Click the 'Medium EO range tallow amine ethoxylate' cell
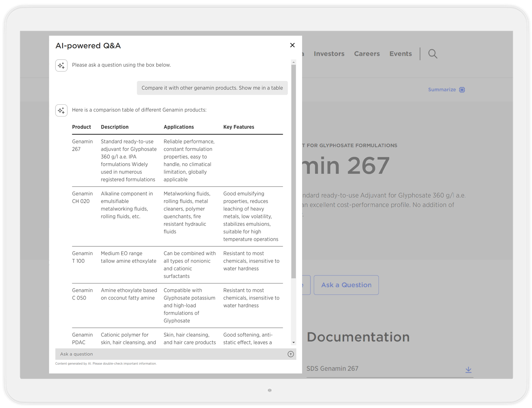Viewport: 532px width, 408px height. point(129,257)
